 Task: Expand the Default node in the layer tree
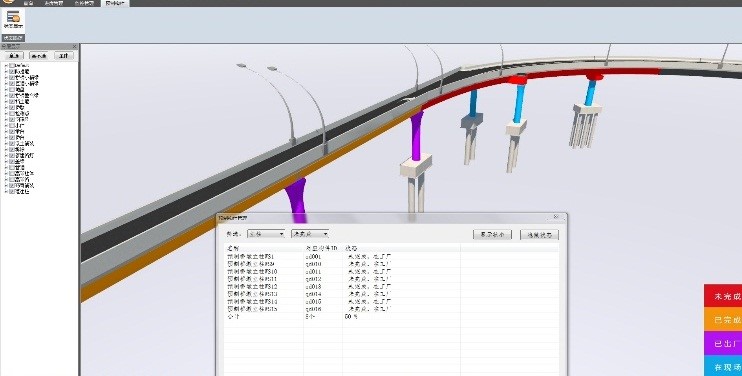6,66
